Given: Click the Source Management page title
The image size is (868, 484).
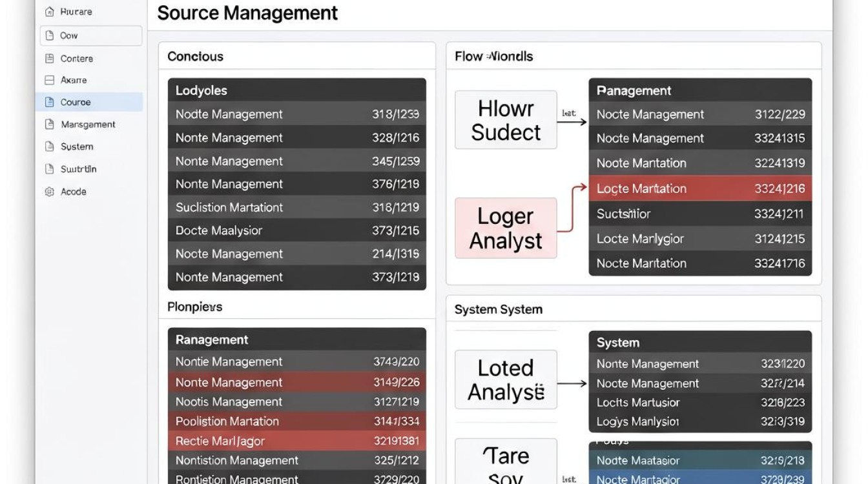Looking at the screenshot, I should 247,13.
